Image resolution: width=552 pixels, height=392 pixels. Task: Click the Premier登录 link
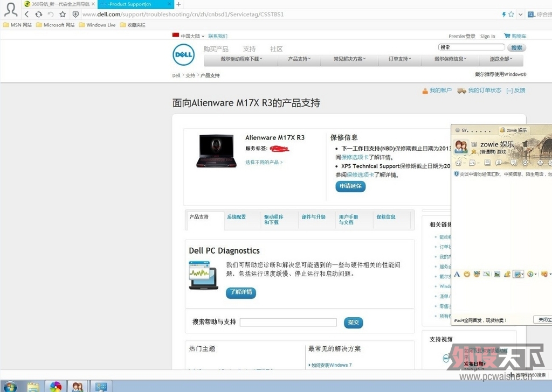(461, 36)
